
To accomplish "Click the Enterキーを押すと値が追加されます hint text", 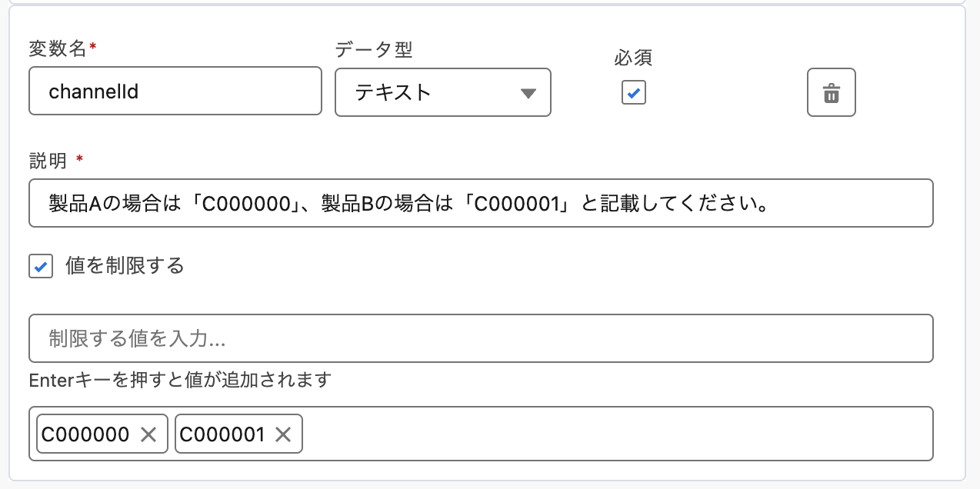I will point(180,380).
